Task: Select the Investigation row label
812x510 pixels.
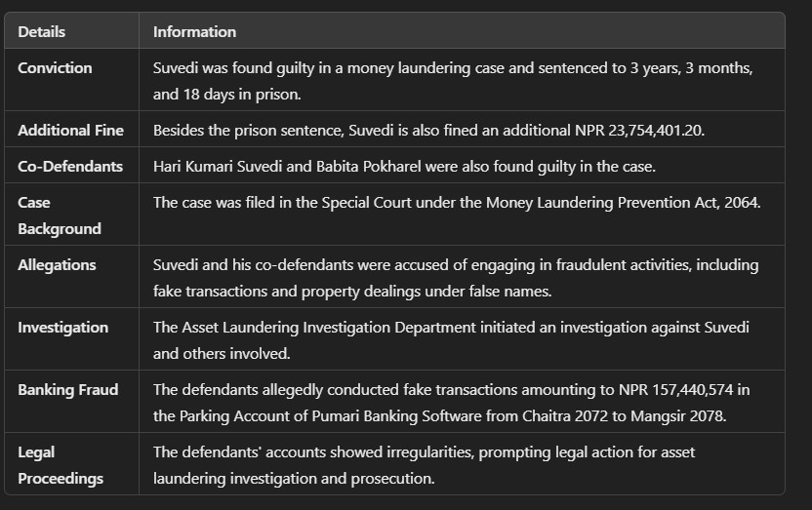Action: point(62,328)
